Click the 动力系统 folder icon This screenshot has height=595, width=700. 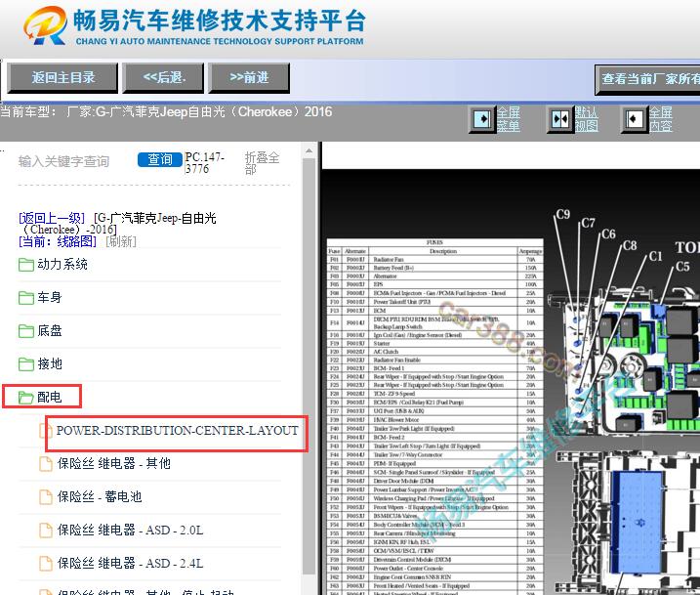click(26, 265)
